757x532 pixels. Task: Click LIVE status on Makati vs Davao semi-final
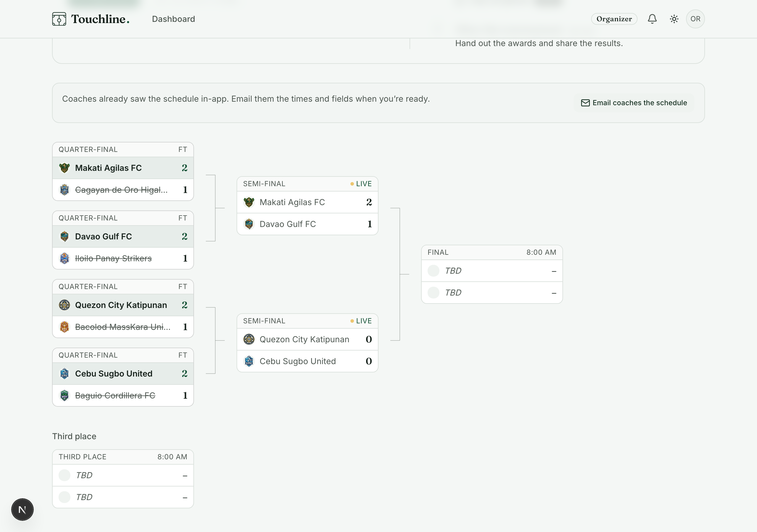[x=361, y=184]
